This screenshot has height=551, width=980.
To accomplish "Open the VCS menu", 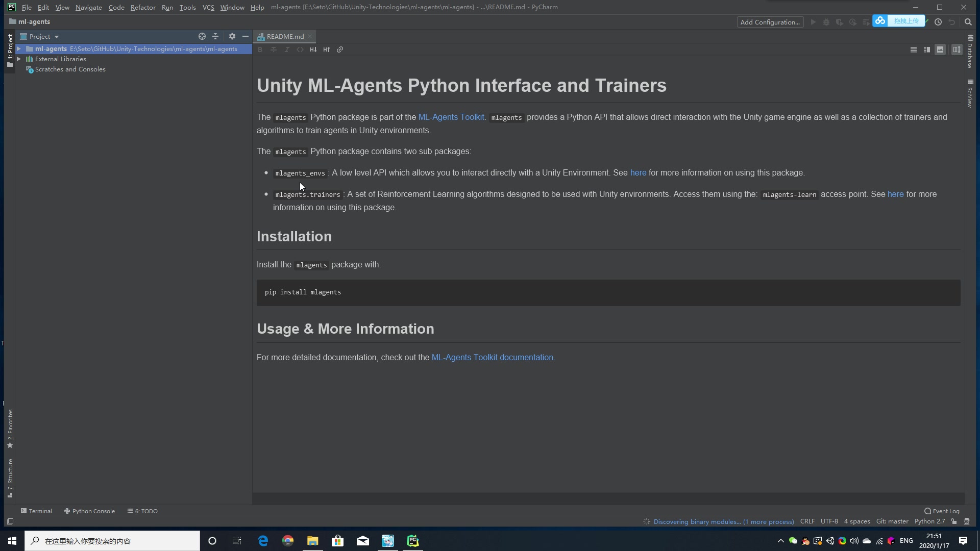I will click(208, 7).
